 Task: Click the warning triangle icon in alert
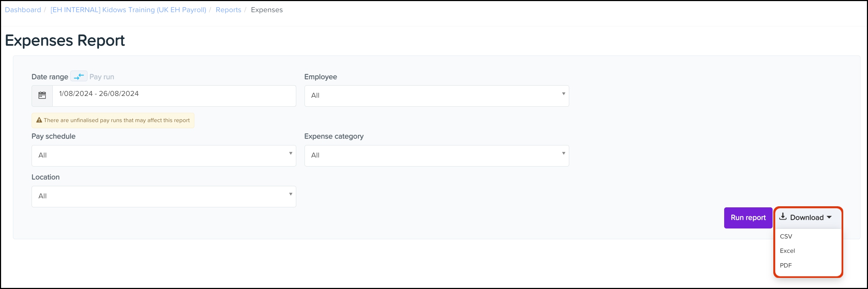pyautogui.click(x=39, y=120)
